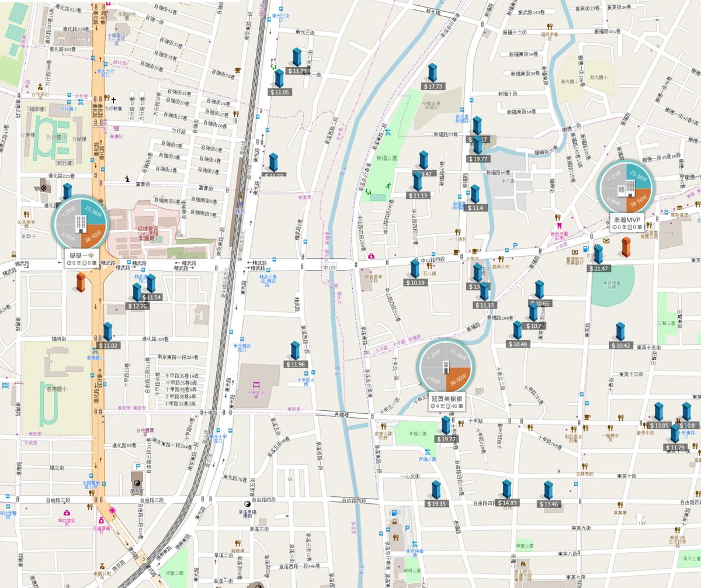Select the orange building marker below 學學一中
The height and width of the screenshot is (588, 701).
[x=81, y=283]
